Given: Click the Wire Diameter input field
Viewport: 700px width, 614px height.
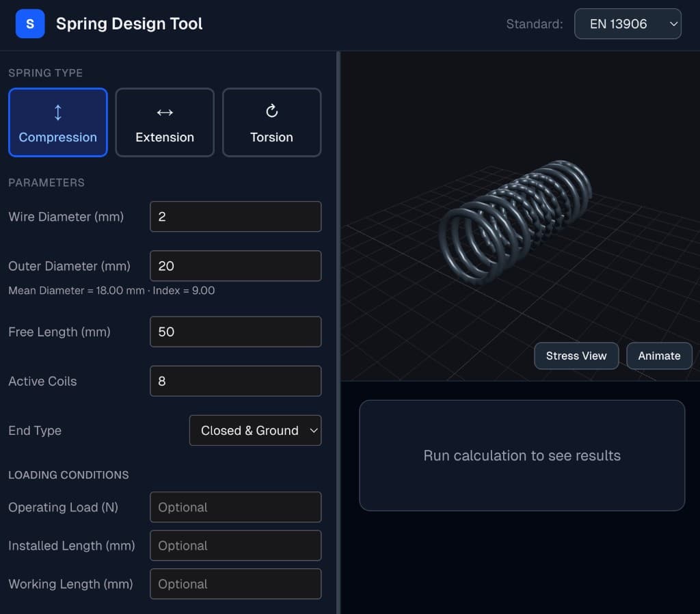Looking at the screenshot, I should tap(235, 216).
